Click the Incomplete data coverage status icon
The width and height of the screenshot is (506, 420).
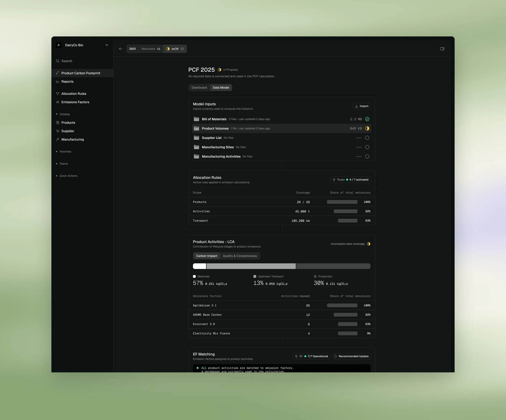tap(369, 244)
